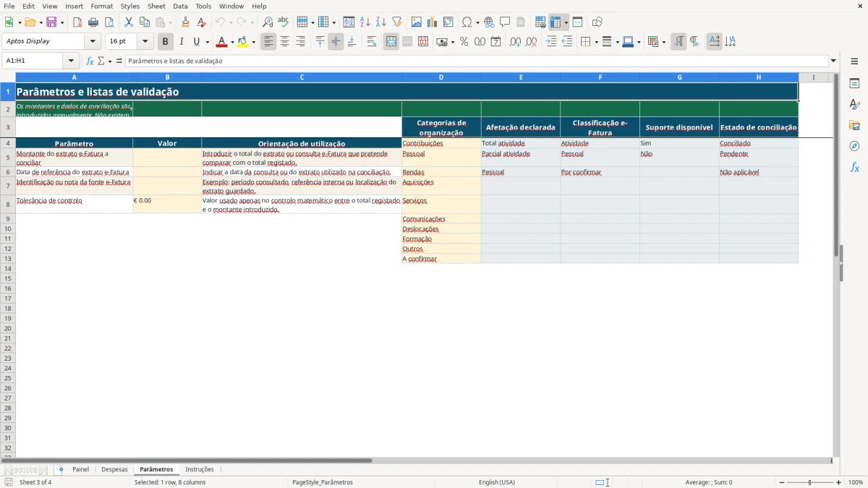The width and height of the screenshot is (868, 488).
Task: Apply the red font color swatch
Action: click(x=221, y=42)
